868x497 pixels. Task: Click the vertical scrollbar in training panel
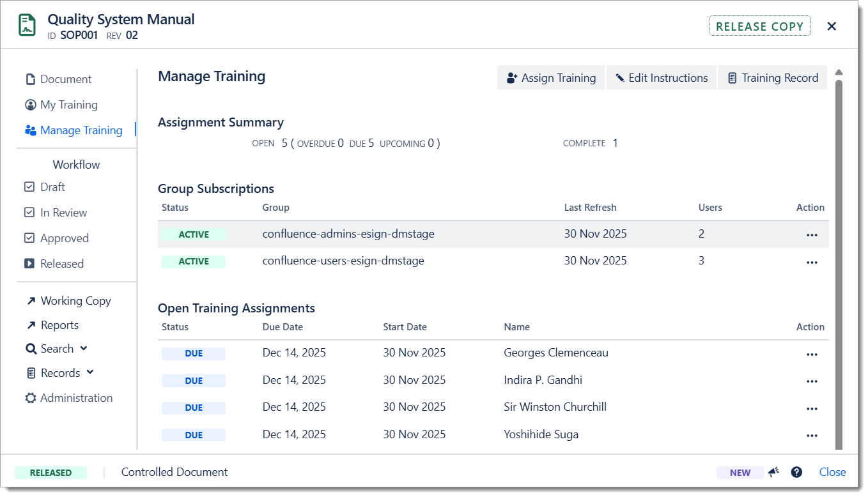(x=839, y=256)
